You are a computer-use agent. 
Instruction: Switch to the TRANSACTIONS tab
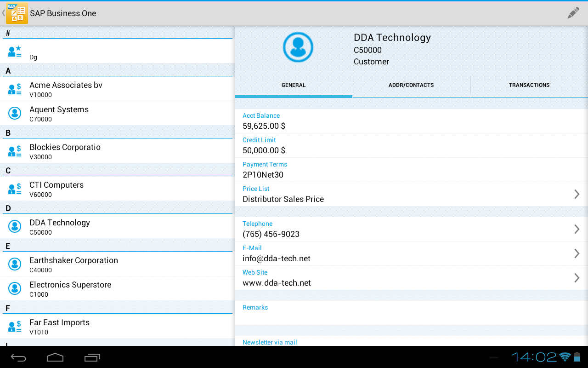coord(529,85)
